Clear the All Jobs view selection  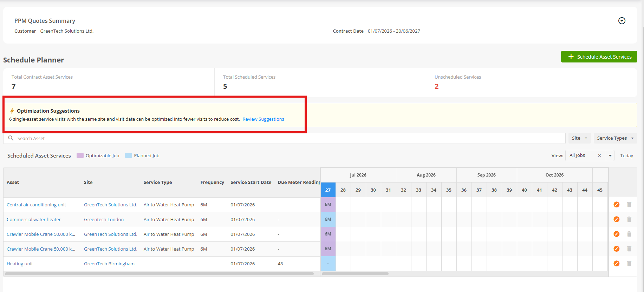click(x=599, y=155)
